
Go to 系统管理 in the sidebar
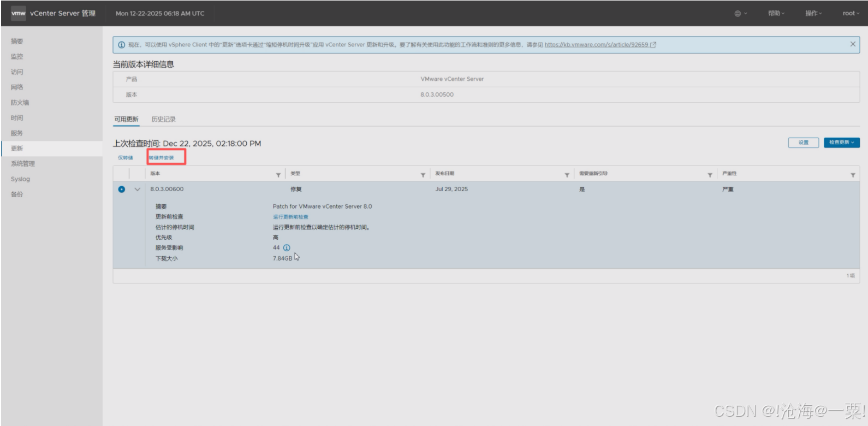point(23,163)
